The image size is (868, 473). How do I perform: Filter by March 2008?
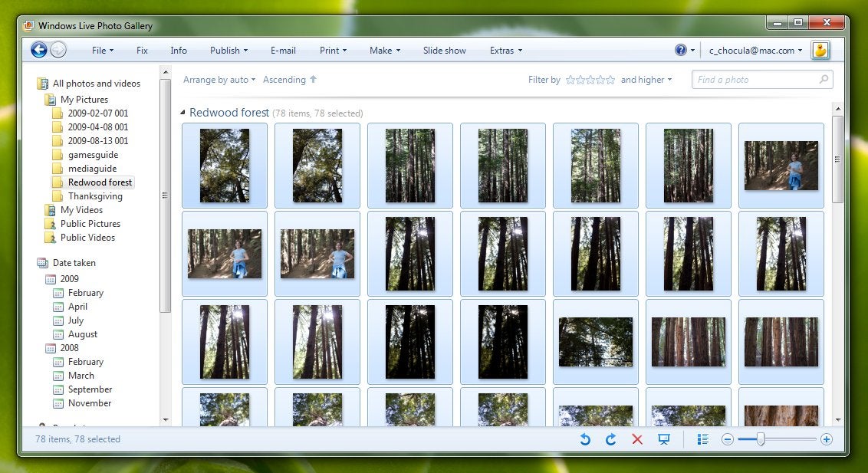click(x=81, y=376)
